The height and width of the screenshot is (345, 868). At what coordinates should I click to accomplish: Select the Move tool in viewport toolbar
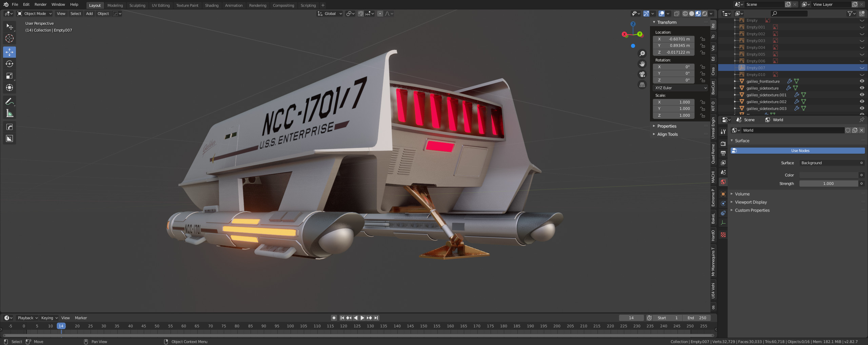pos(9,52)
